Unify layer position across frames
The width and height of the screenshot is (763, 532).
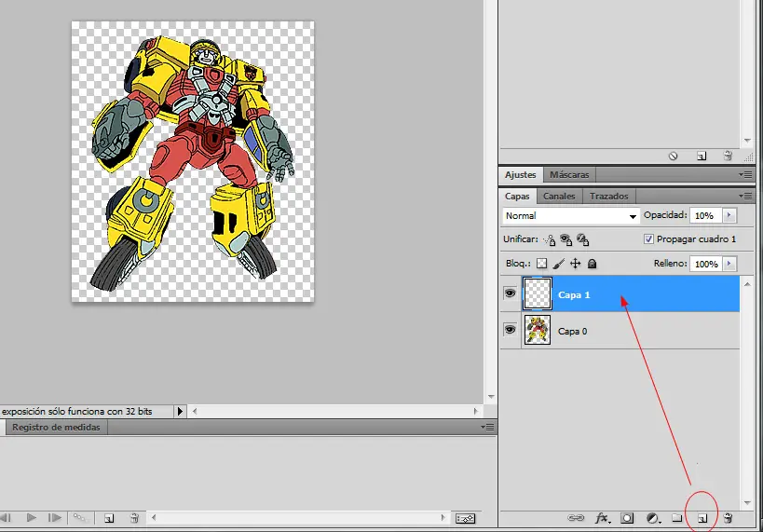tap(550, 239)
